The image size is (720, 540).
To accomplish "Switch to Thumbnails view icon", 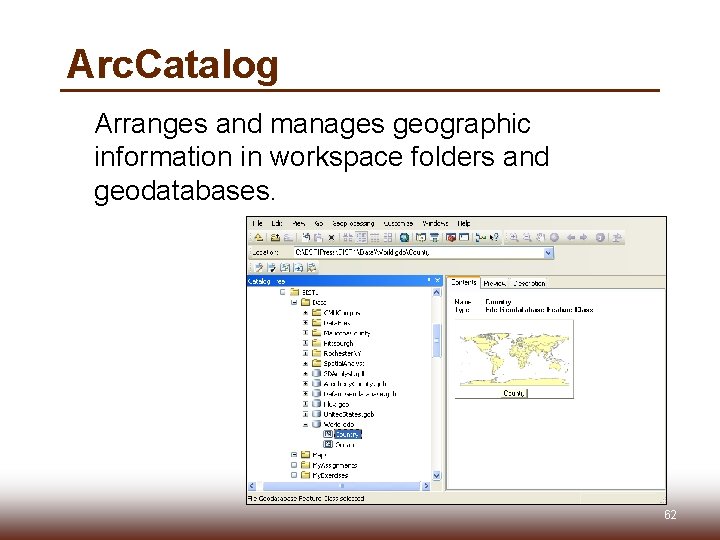I will pyautogui.click(x=388, y=237).
